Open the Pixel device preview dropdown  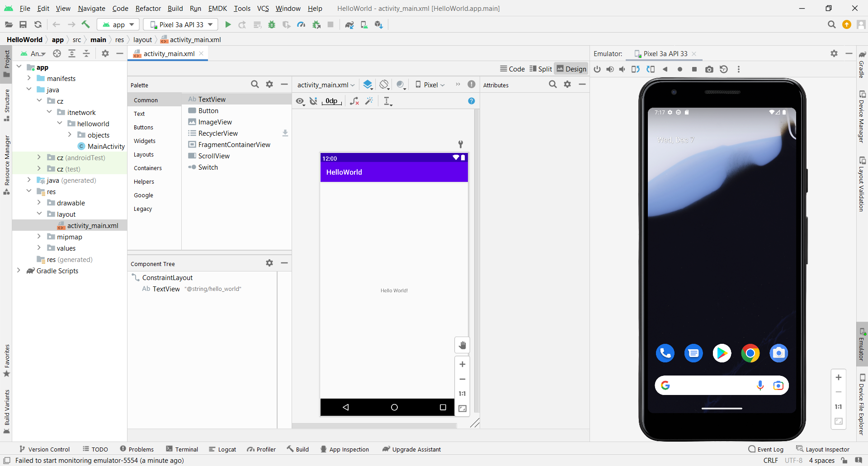pos(430,85)
